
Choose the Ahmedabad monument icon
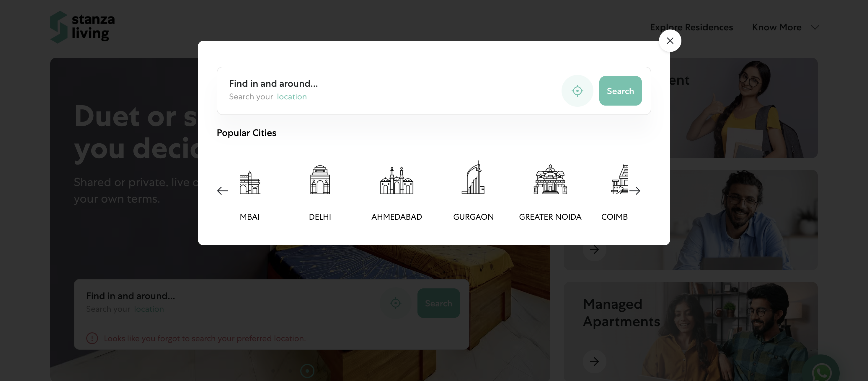[397, 180]
